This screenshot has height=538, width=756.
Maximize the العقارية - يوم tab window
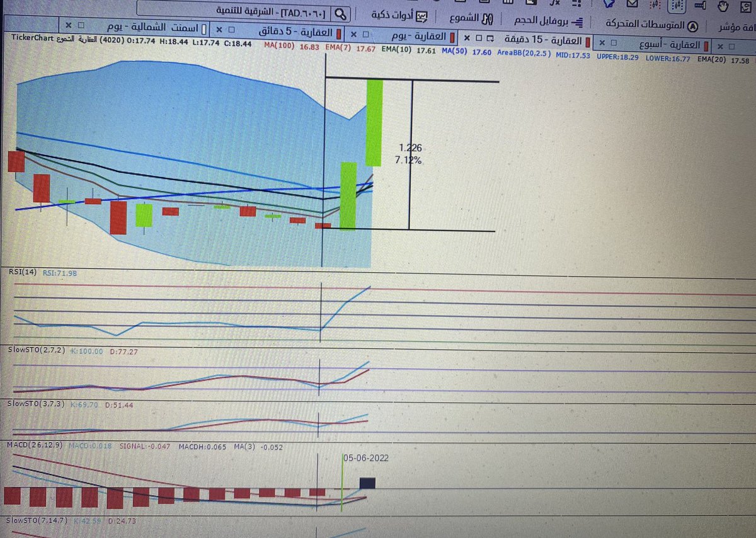point(367,33)
